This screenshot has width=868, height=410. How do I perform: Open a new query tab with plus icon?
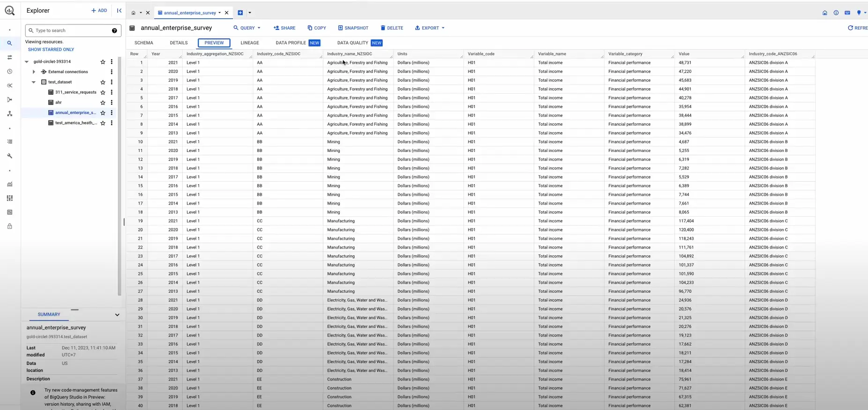tap(240, 13)
